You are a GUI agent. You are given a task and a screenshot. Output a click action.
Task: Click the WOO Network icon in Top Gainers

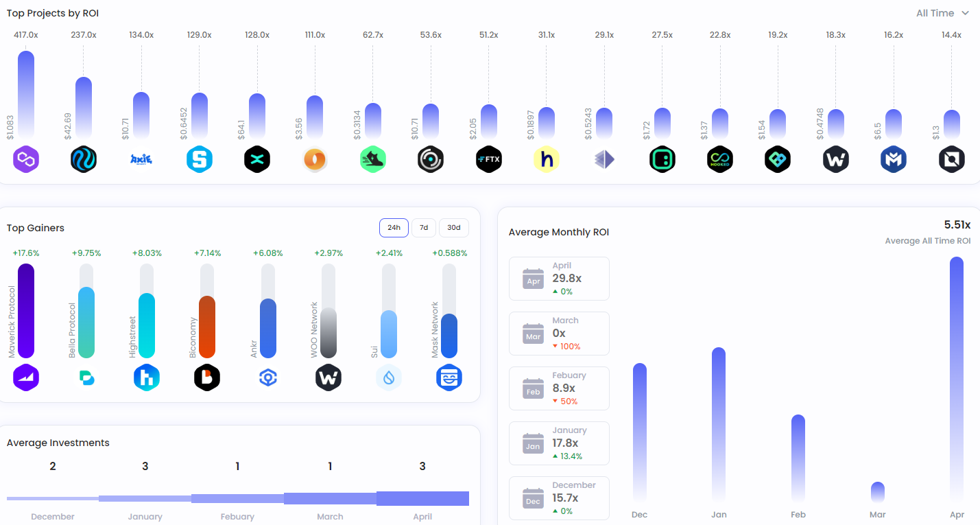pos(328,377)
